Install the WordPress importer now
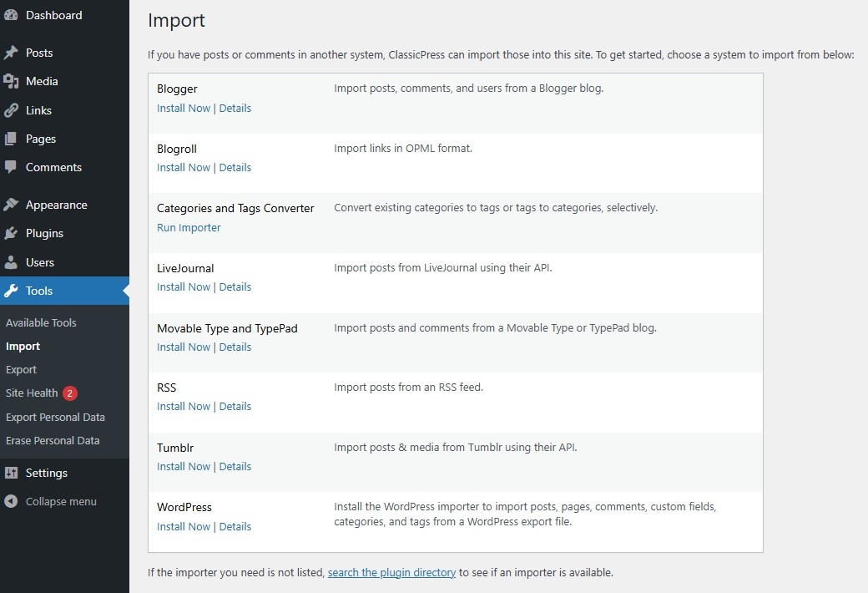Viewport: 868px width, 593px height. 184,526
